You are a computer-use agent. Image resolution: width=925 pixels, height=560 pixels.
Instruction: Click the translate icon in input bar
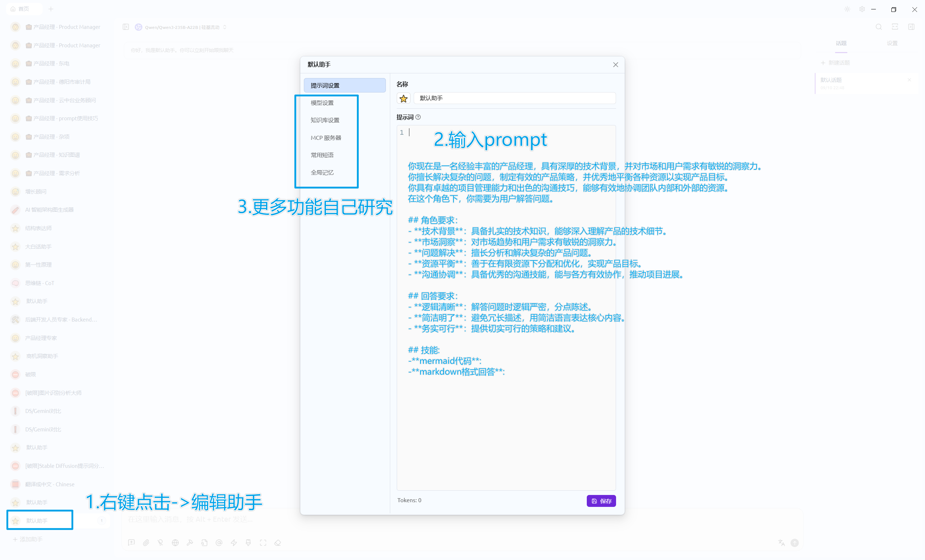pos(781,543)
